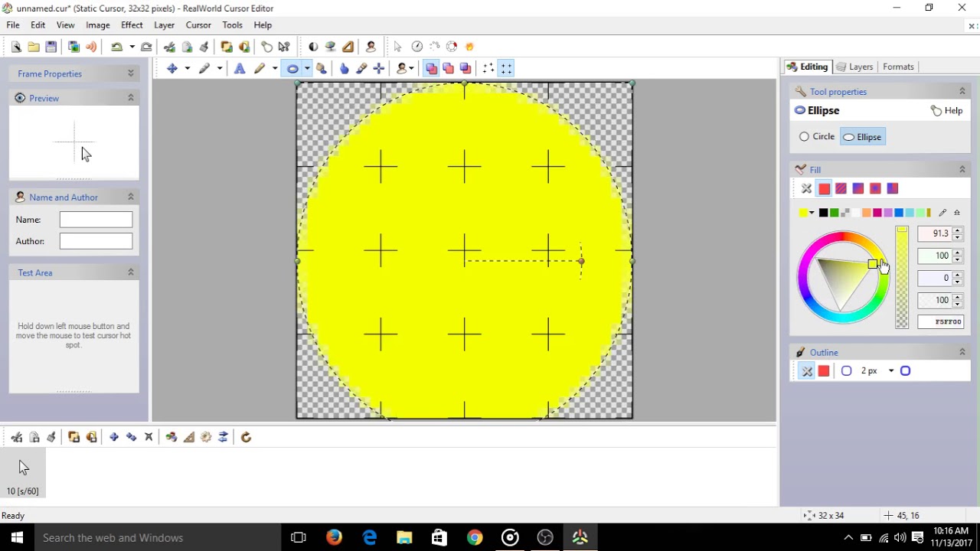Select the Text tool (letter A)
The height and width of the screenshot is (551, 980).
pyautogui.click(x=239, y=69)
